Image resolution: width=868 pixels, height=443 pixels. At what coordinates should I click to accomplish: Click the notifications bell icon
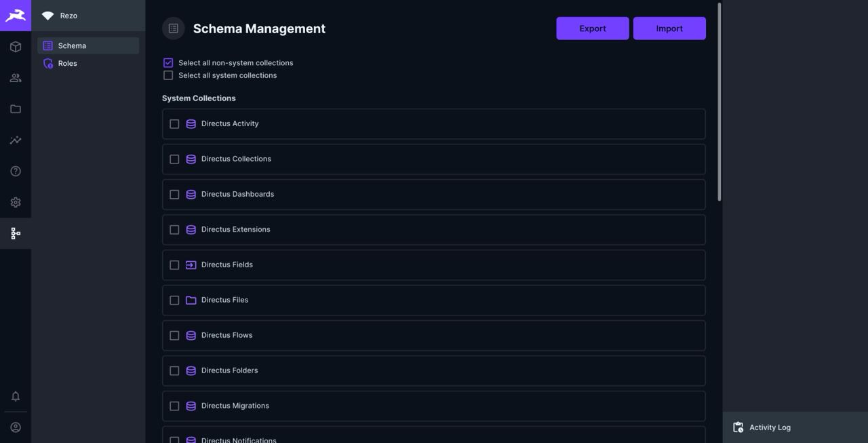tap(14, 394)
